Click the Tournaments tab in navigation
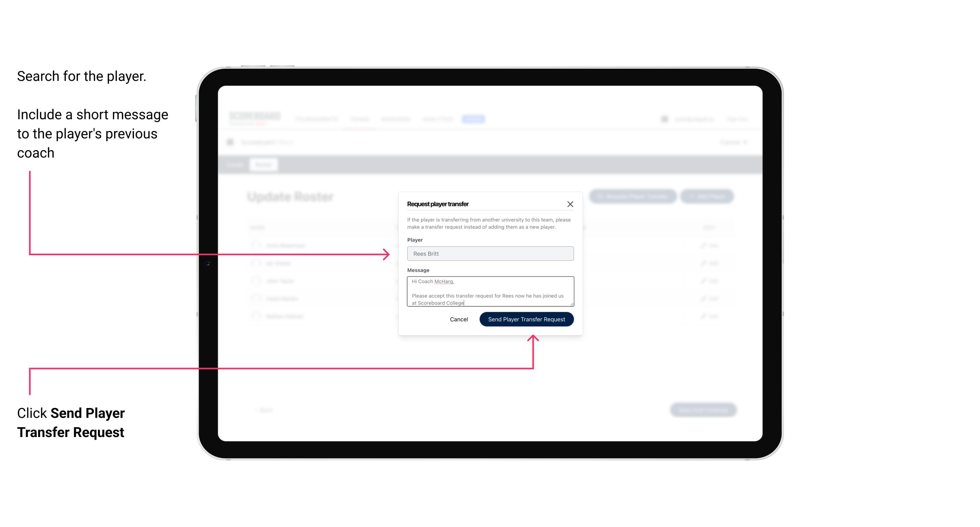980x527 pixels. point(318,119)
